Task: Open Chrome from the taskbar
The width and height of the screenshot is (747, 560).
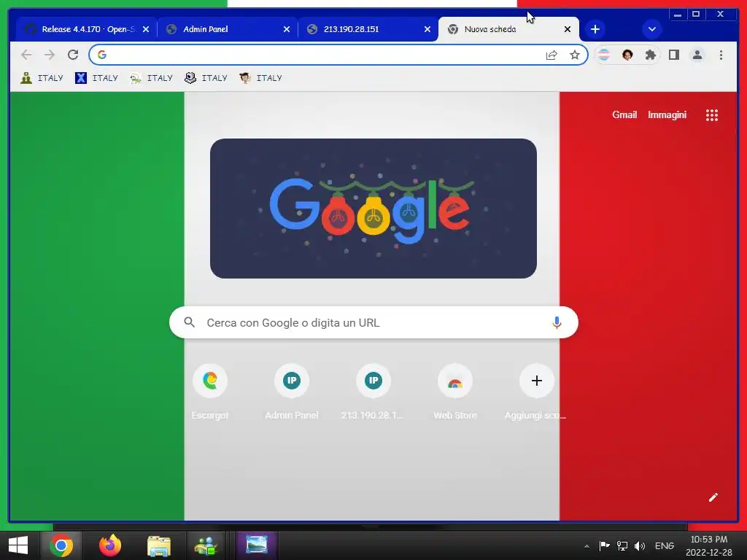Action: pyautogui.click(x=61, y=545)
